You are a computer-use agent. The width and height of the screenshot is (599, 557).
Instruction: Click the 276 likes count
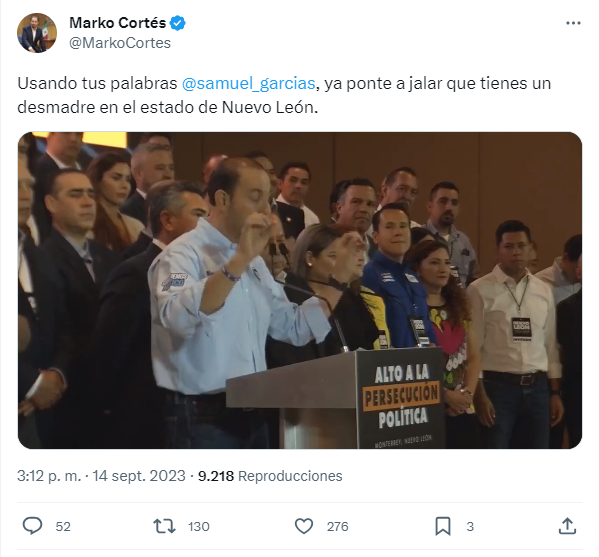(x=338, y=526)
